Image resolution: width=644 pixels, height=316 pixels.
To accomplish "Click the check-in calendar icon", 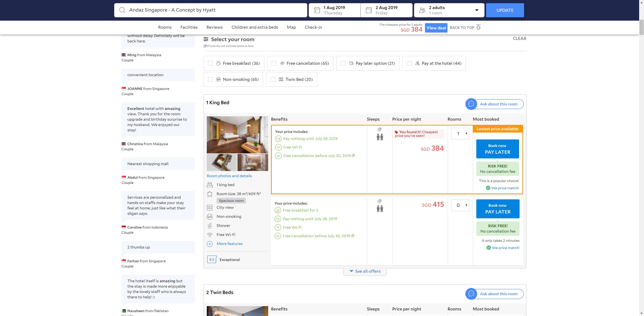I will 317,10.
